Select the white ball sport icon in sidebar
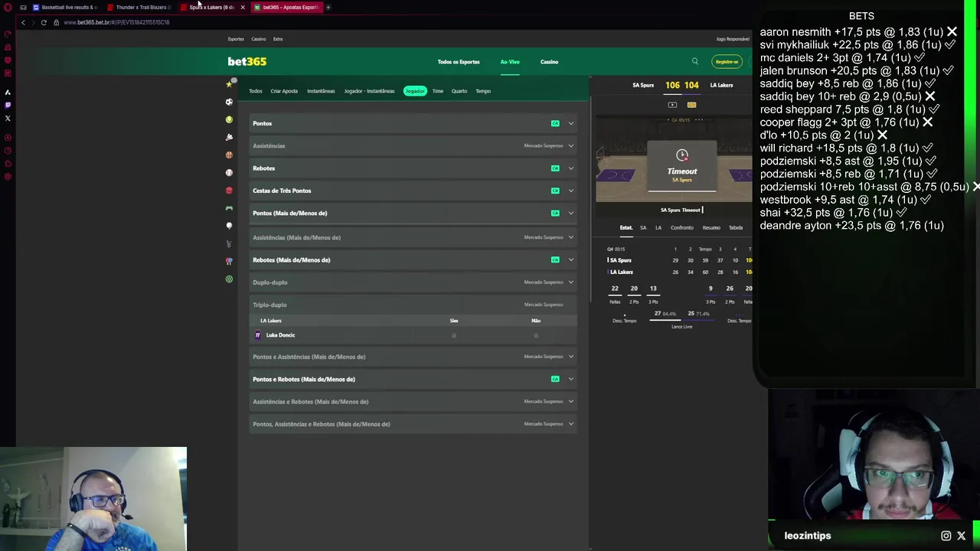980x551 pixels. [229, 226]
